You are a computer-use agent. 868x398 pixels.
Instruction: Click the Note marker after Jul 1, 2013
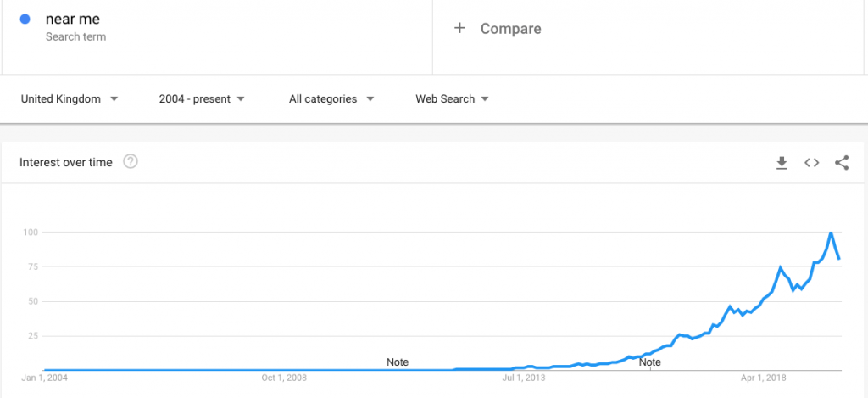pos(650,362)
